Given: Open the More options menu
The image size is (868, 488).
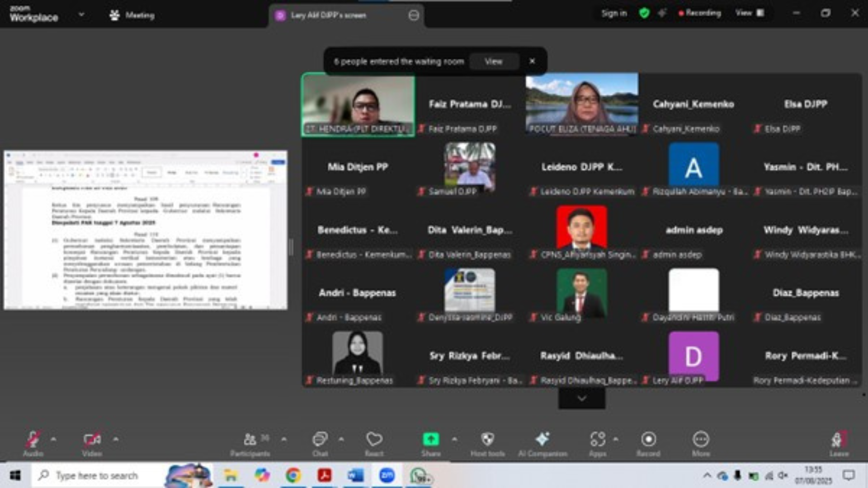Looking at the screenshot, I should click(701, 443).
